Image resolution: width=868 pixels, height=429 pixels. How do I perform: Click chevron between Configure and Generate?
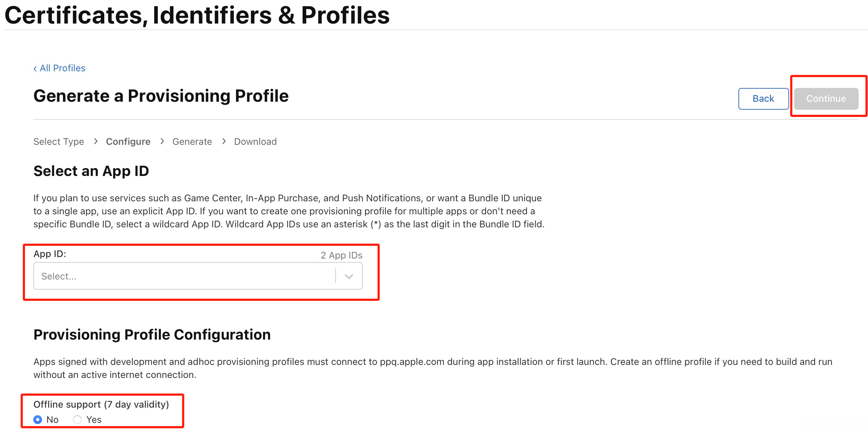(162, 141)
